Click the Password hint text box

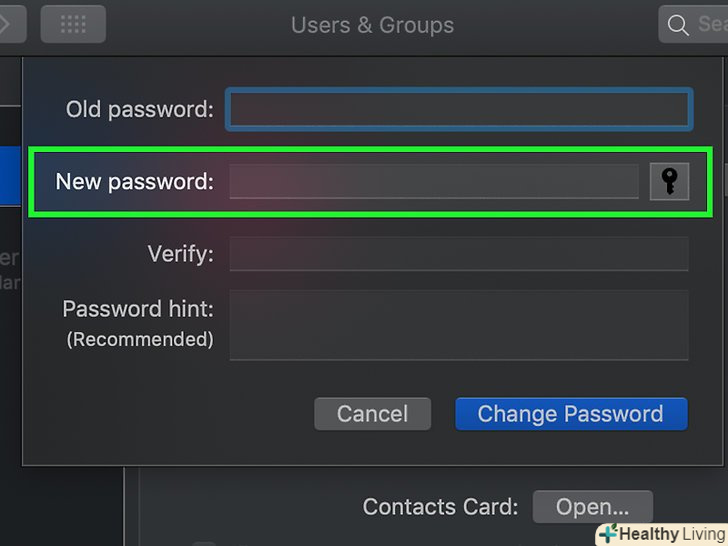point(459,325)
